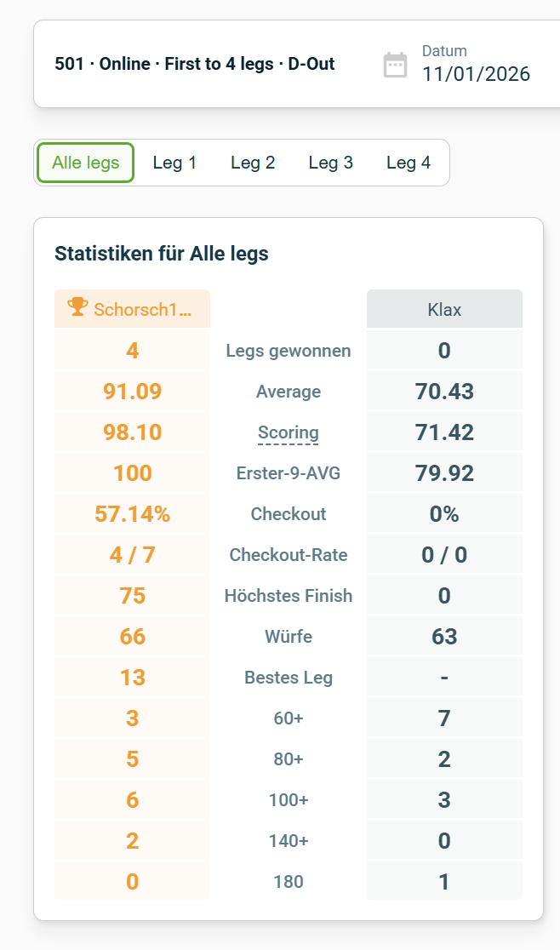Click Schorsch1's Bestes Leg value 13
The width and height of the screenshot is (560, 950).
(x=132, y=677)
